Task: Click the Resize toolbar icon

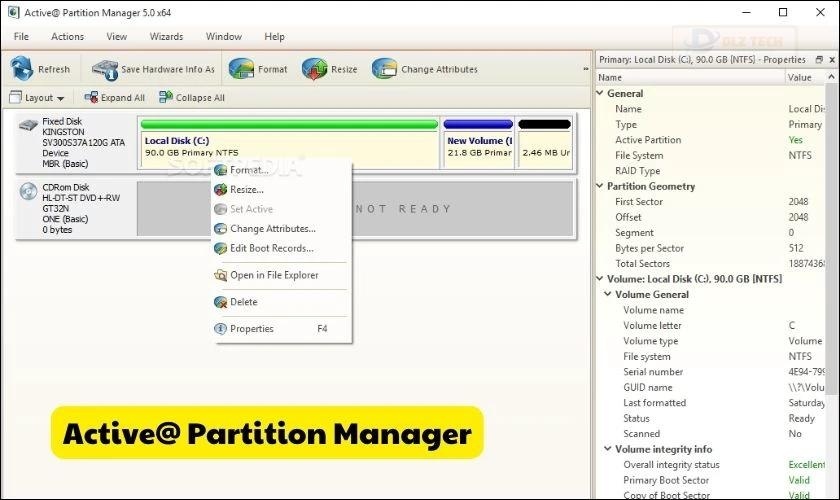Action: tap(314, 69)
